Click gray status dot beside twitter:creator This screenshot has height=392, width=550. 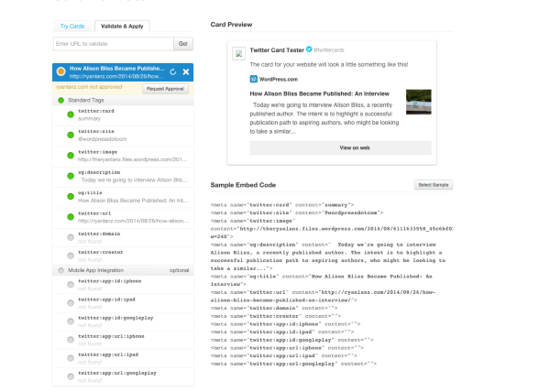click(x=70, y=256)
